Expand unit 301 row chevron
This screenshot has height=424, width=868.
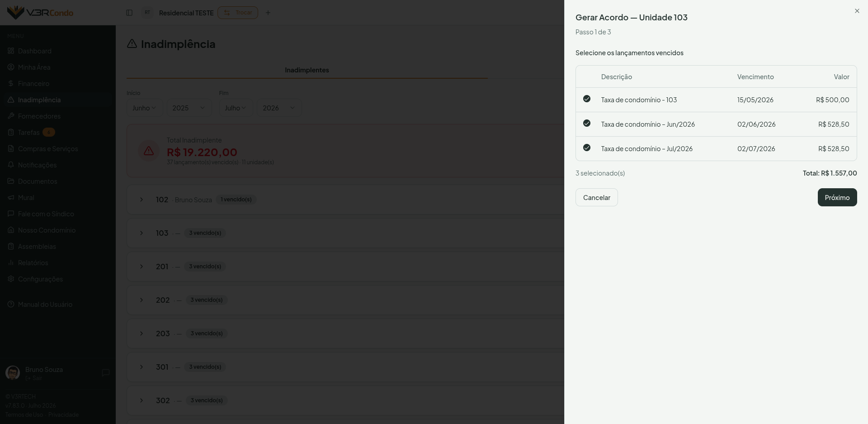click(x=142, y=367)
